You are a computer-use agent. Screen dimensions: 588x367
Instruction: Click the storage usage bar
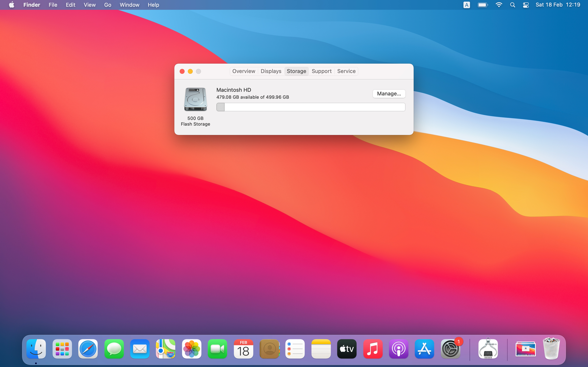[x=311, y=107]
